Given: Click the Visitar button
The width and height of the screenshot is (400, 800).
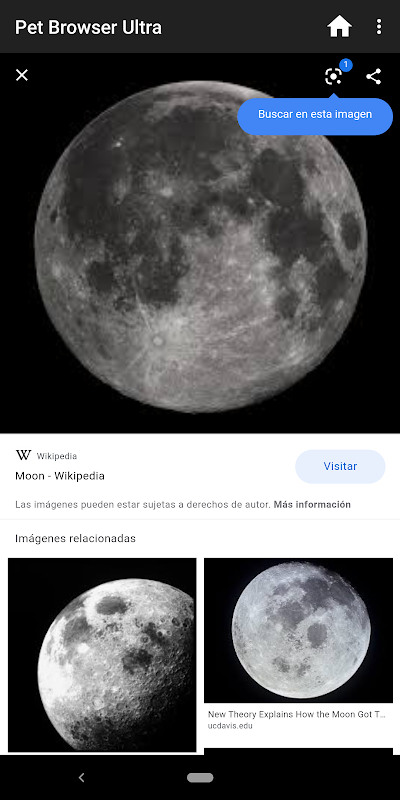Looking at the screenshot, I should (x=340, y=466).
